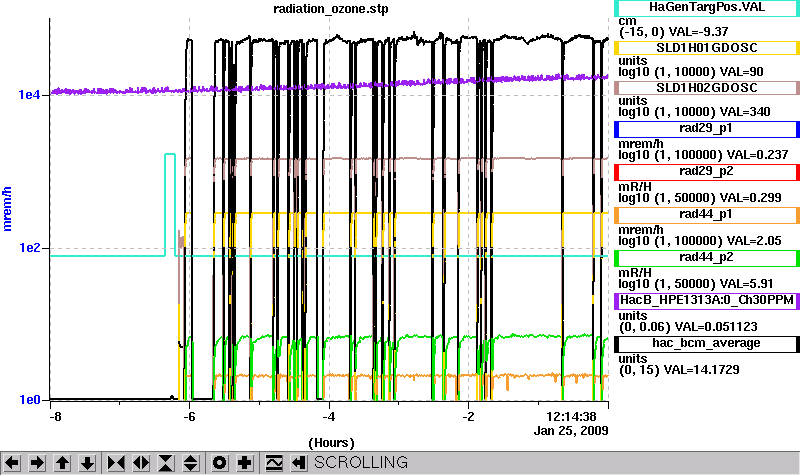Click the plus crosshair toolbar button

(245, 463)
